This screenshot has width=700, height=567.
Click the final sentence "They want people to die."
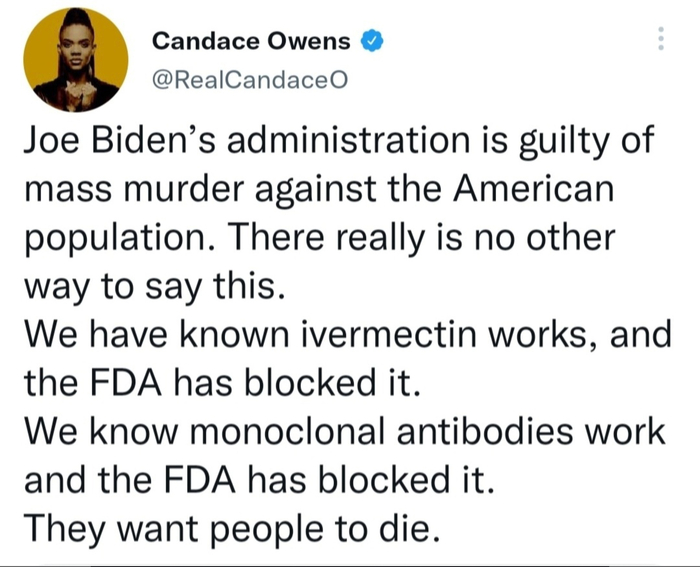231,528
